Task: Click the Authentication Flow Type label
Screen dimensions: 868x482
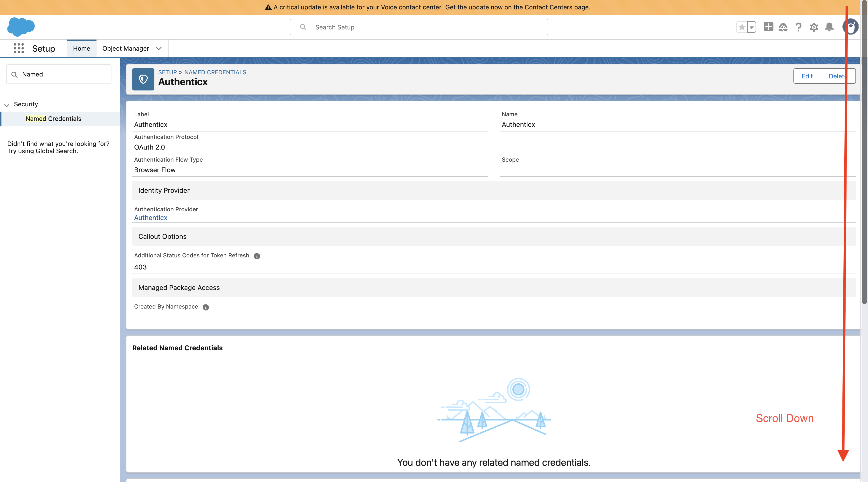Action: (x=168, y=159)
